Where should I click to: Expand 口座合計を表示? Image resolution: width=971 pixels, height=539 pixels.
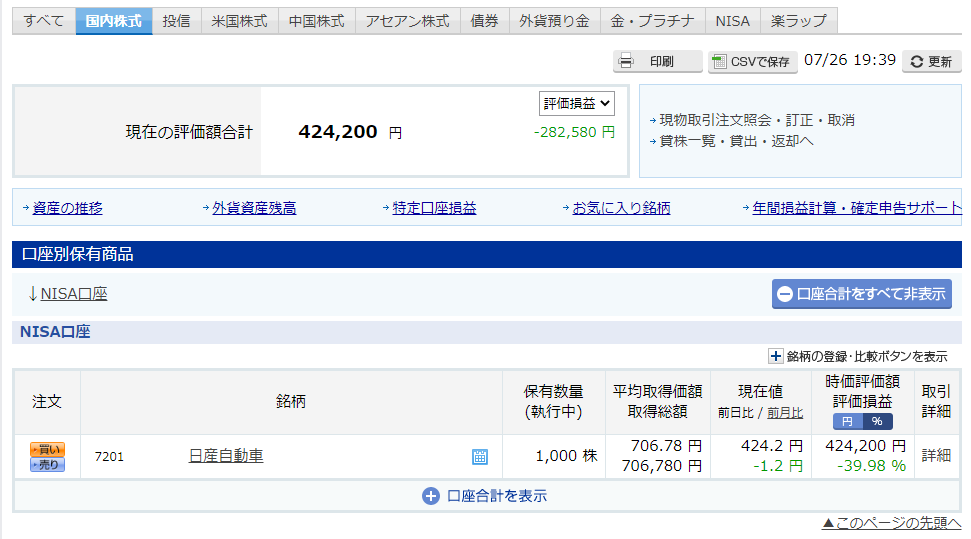(x=485, y=496)
